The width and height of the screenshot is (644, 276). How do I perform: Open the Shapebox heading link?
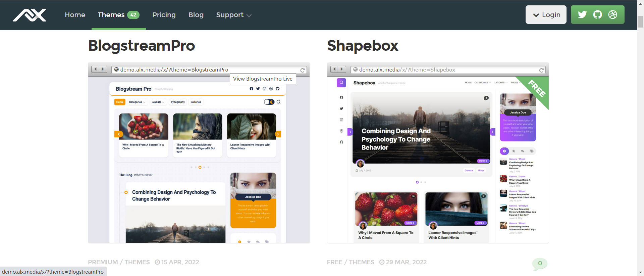point(363,46)
